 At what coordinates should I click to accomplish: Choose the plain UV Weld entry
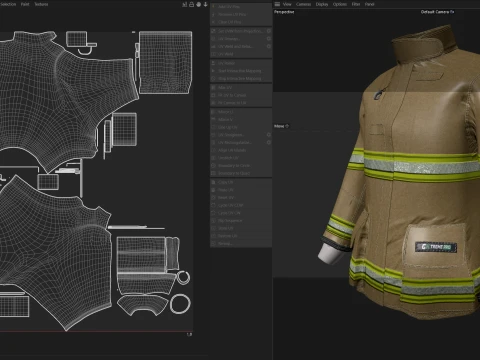click(241, 54)
